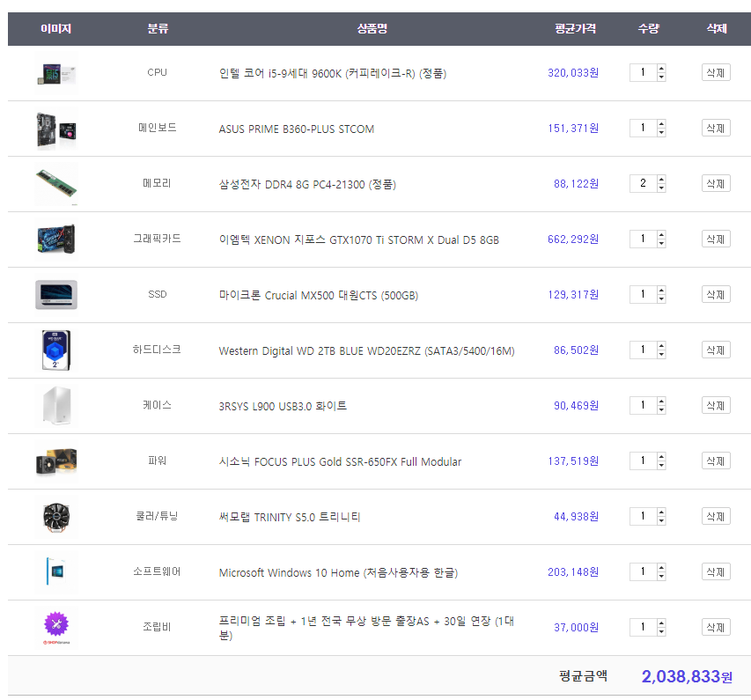Remove the ASUS PRIME B360-PLUS motherboard
This screenshot has width=751, height=700.
[716, 129]
